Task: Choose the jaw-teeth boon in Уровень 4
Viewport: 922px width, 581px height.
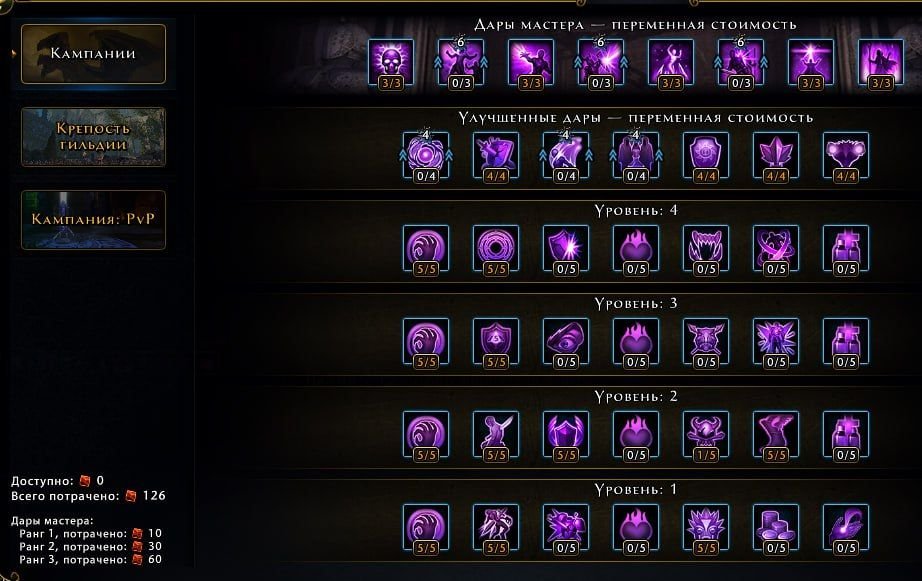Action: click(x=706, y=250)
